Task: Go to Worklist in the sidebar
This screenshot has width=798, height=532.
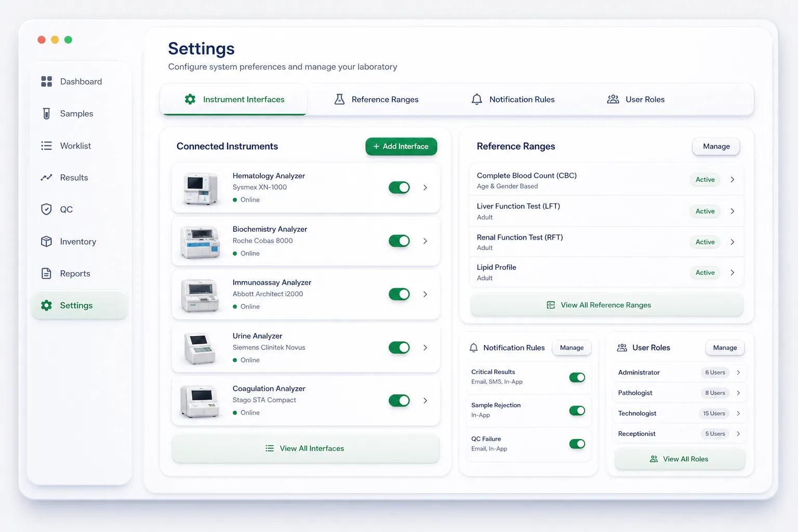Action: [79, 146]
